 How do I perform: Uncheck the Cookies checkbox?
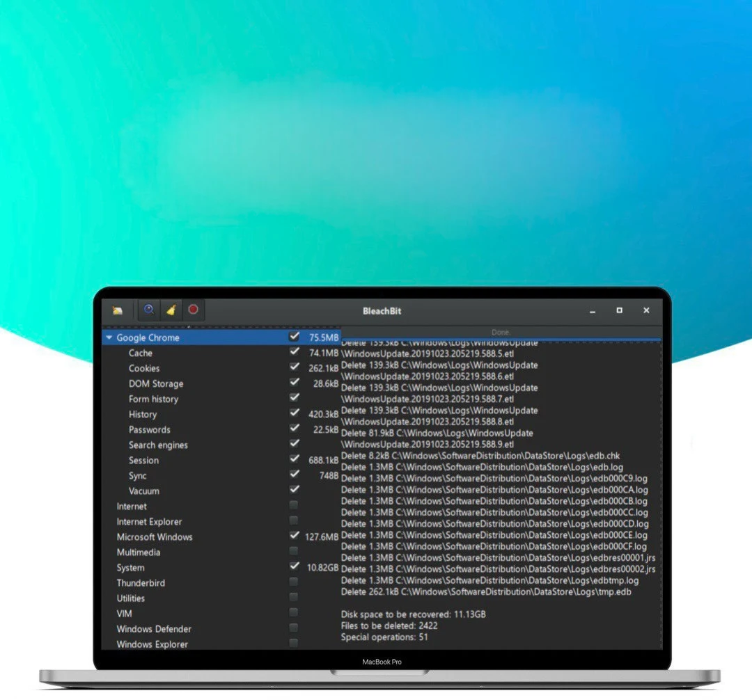pos(295,367)
